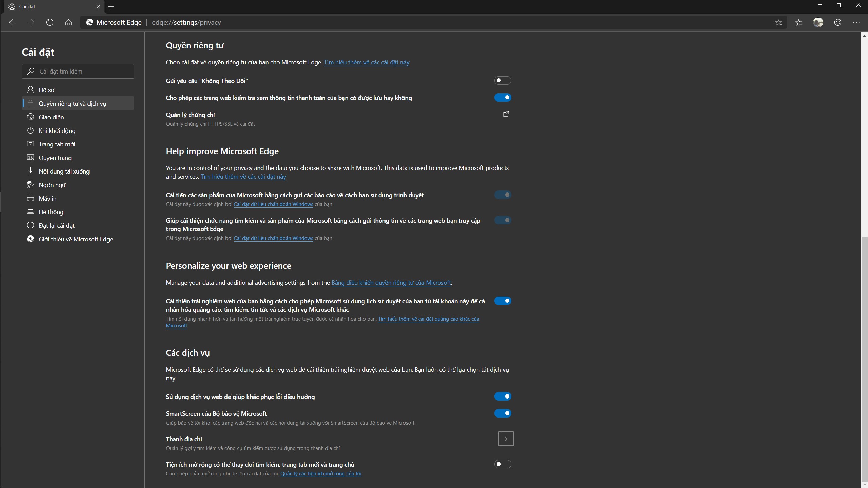Open Khi khởi động settings section
This screenshot has width=868, height=488.
pyautogui.click(x=78, y=130)
